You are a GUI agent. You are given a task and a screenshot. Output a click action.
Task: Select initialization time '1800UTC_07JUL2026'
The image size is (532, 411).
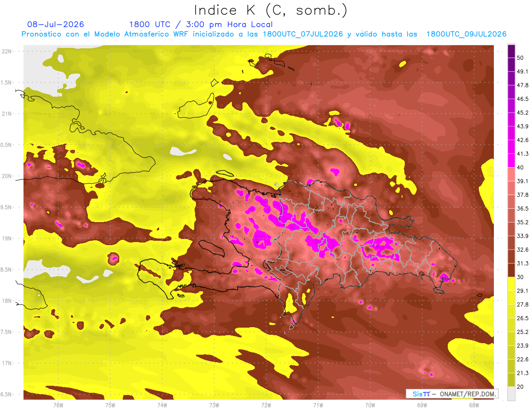point(302,34)
